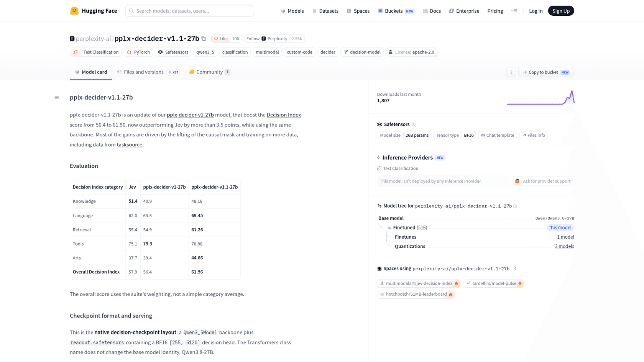644x362 pixels.
Task: Select the Safetensors tag
Action: pyautogui.click(x=173, y=52)
